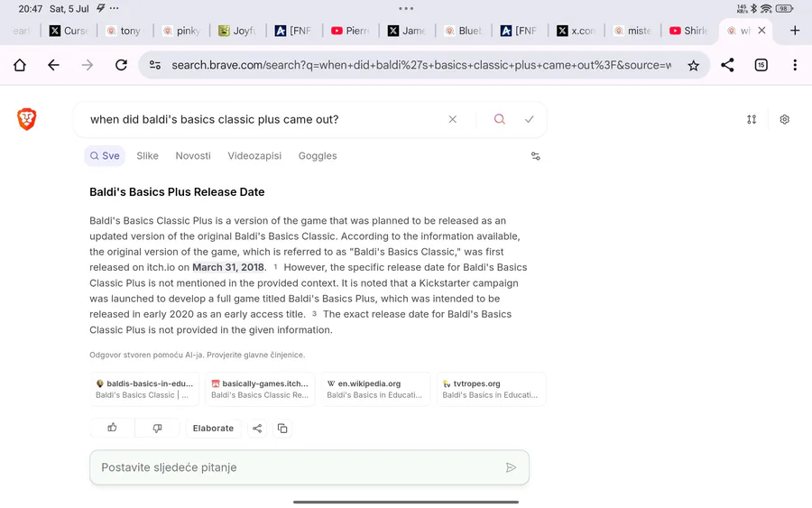
Task: Open the browser home page
Action: tap(20, 65)
